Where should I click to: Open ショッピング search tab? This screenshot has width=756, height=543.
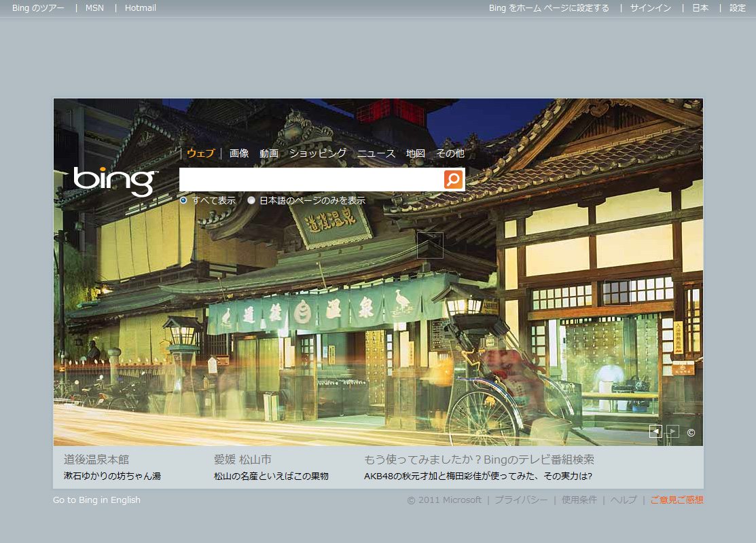click(318, 153)
